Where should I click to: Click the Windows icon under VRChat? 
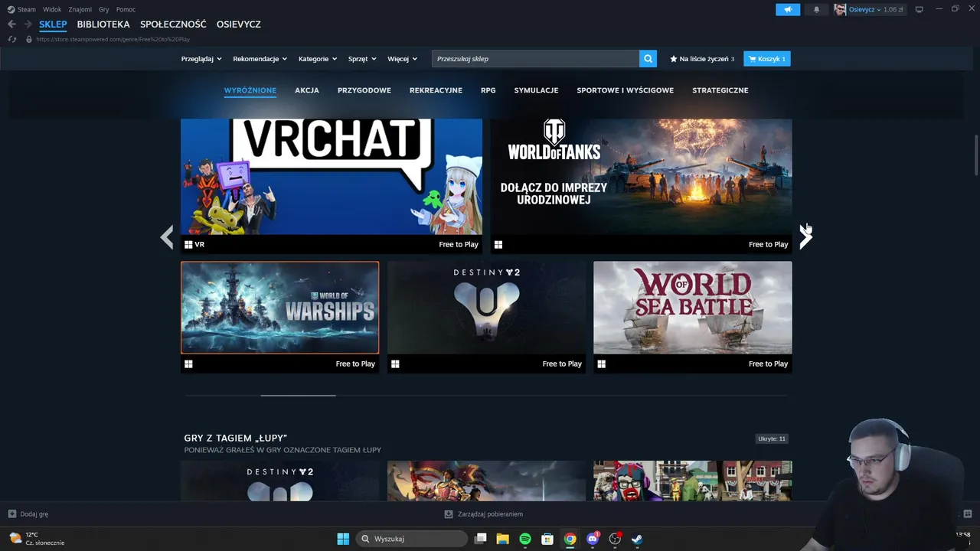click(188, 245)
